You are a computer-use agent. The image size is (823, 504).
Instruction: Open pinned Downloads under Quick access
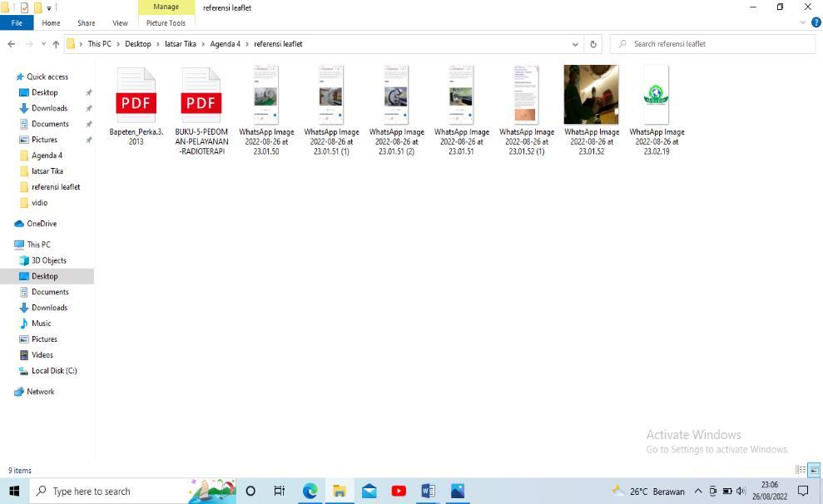(x=49, y=108)
